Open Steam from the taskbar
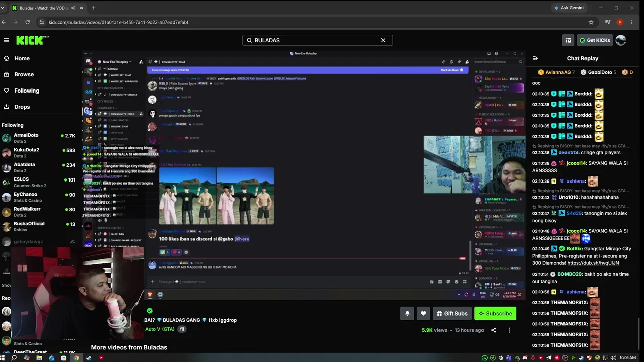 coord(89,358)
